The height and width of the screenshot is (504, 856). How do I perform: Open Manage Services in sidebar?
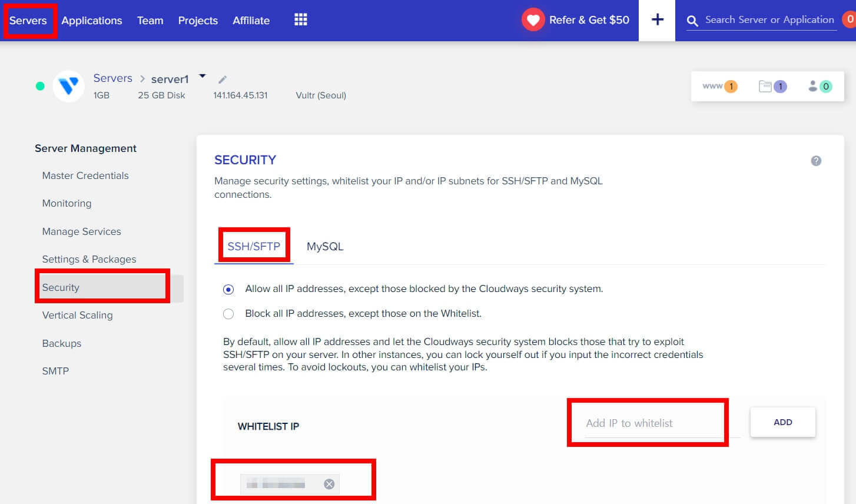click(x=81, y=231)
